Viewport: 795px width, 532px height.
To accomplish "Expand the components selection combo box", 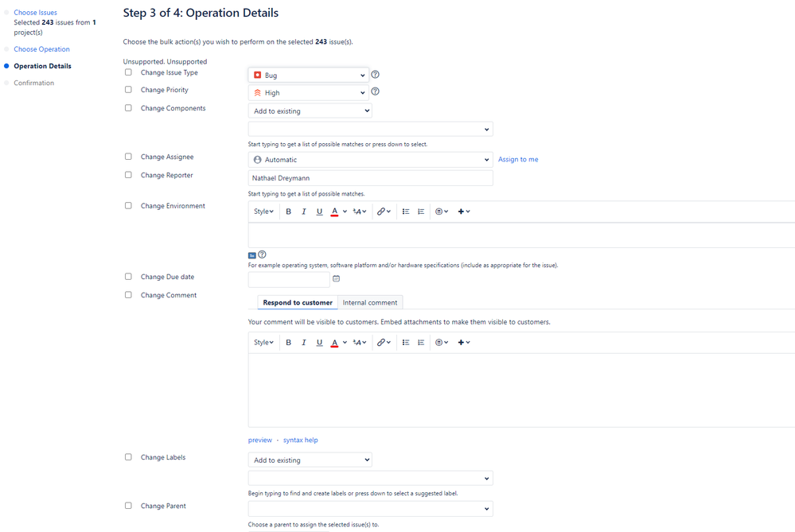I will 370,129.
